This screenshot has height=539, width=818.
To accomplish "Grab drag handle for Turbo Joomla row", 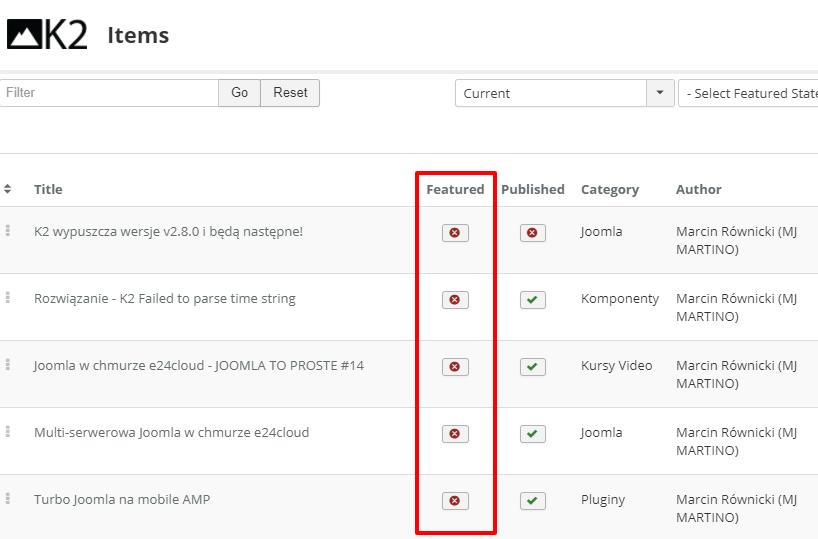I will (x=8, y=498).
